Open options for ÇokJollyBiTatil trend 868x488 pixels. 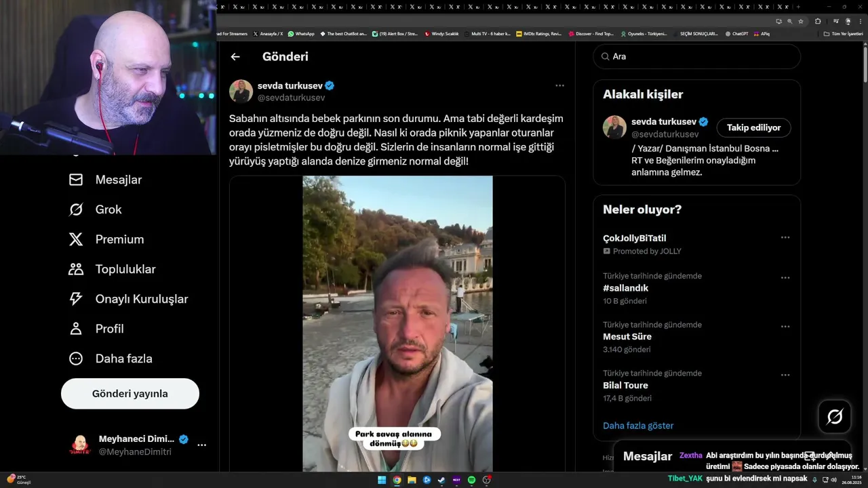(x=785, y=238)
